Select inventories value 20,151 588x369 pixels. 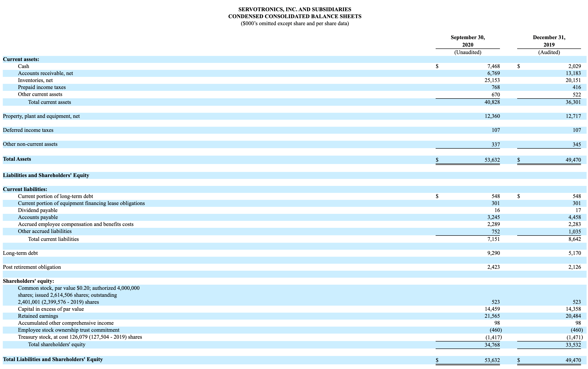coord(573,80)
